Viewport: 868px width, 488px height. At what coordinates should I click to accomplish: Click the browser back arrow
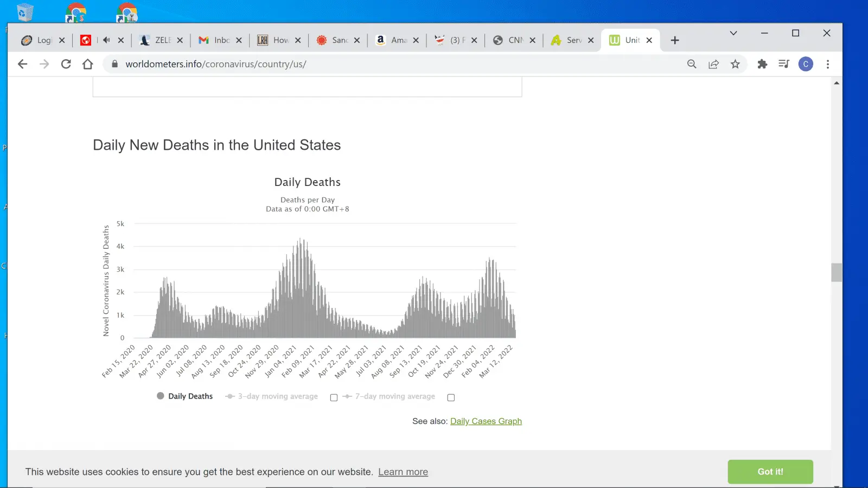(x=22, y=64)
